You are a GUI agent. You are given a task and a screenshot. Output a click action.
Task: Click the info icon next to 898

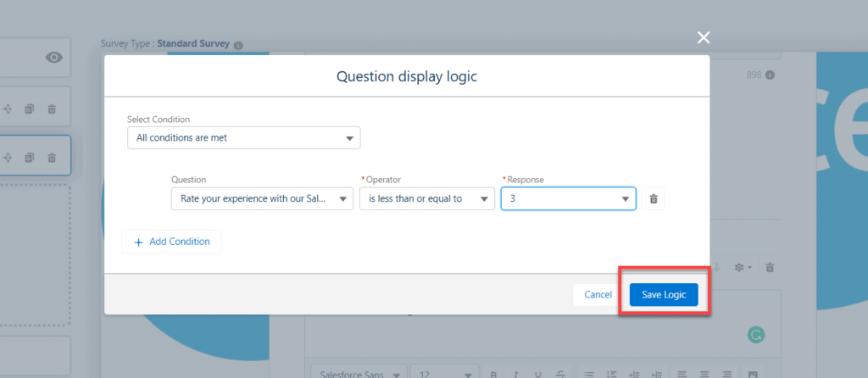click(771, 75)
